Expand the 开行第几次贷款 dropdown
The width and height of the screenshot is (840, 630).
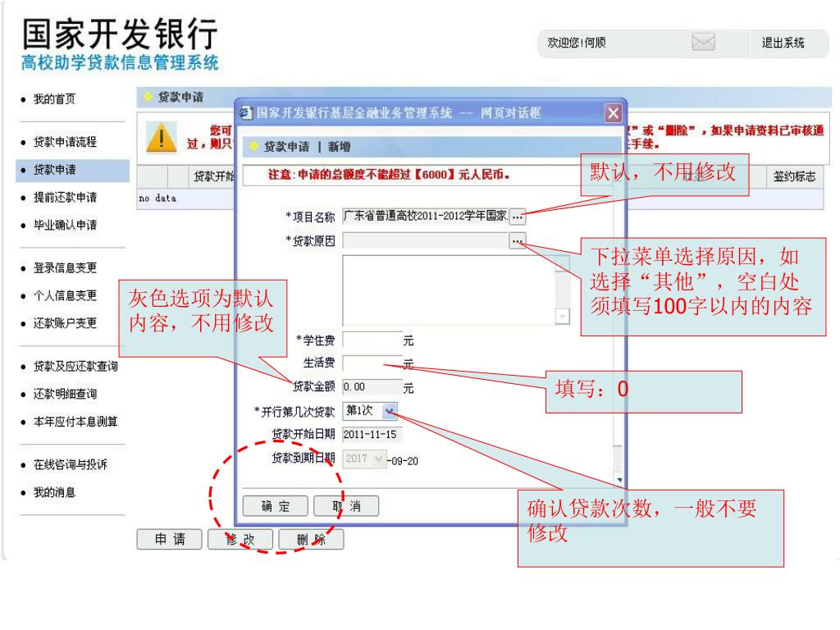[390, 412]
